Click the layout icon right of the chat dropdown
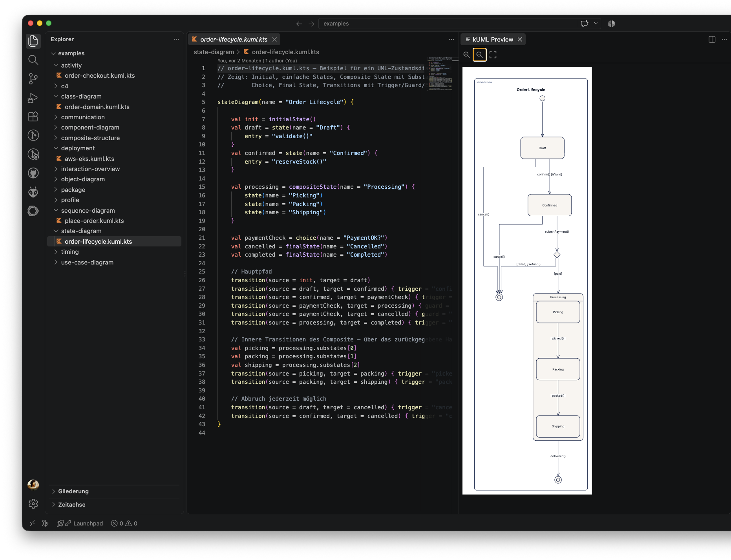Image resolution: width=731 pixels, height=560 pixels. coord(611,24)
